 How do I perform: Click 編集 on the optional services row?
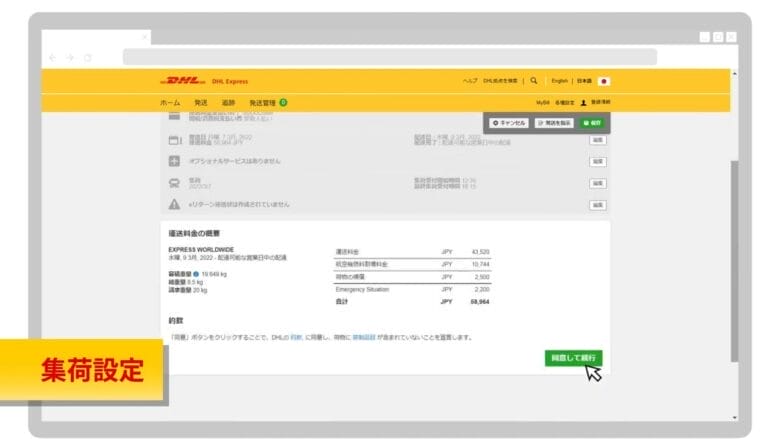click(597, 162)
